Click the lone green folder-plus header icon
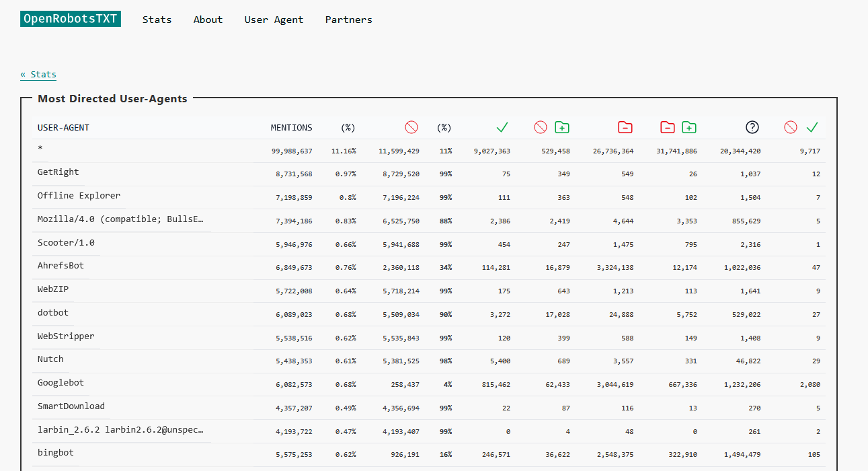868x471 pixels. click(x=562, y=127)
